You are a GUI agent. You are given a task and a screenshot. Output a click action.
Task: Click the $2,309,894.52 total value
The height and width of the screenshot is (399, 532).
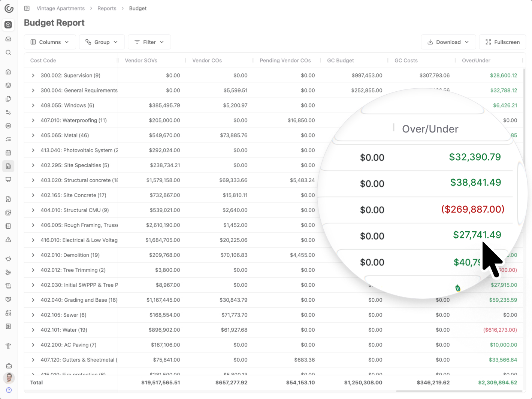click(498, 383)
